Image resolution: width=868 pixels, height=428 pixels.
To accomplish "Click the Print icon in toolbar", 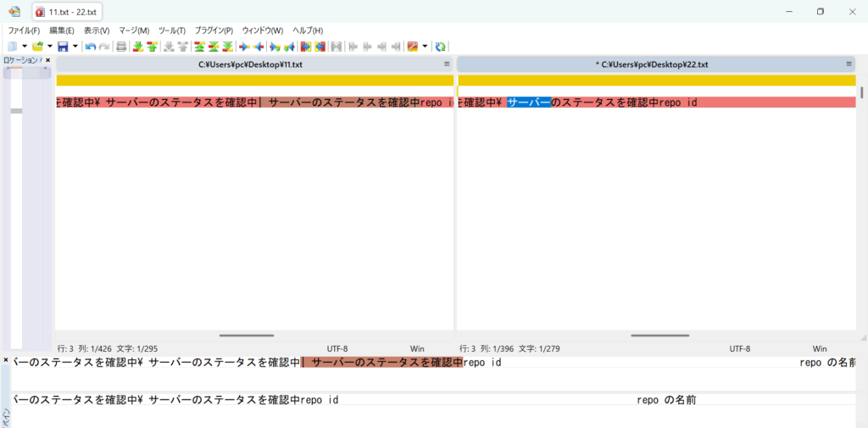I will [121, 46].
